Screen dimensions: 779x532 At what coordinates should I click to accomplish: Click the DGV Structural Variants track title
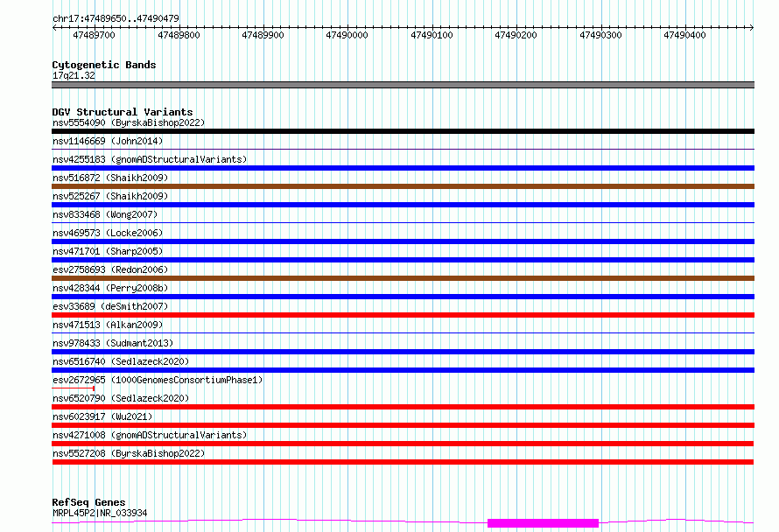(123, 112)
